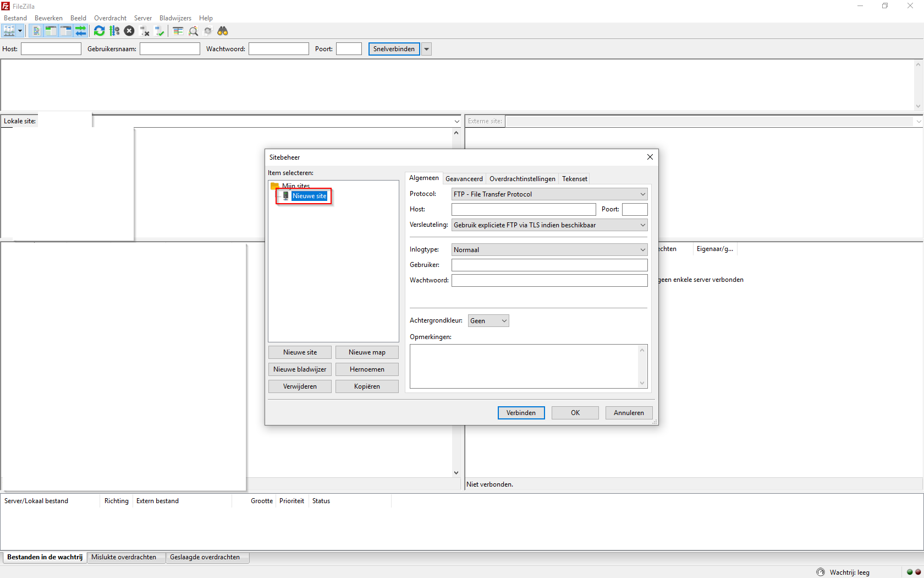This screenshot has width=924, height=578.
Task: Click the quickconnect Wachtwoord field
Action: (279, 49)
